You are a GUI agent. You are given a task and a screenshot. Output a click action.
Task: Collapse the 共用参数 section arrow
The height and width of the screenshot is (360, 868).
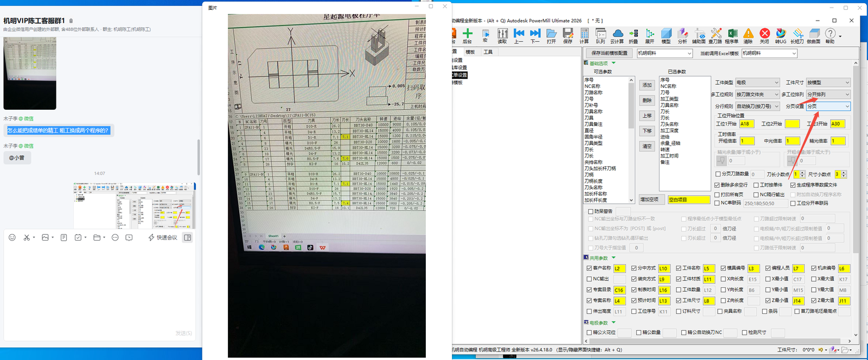[x=614, y=258]
